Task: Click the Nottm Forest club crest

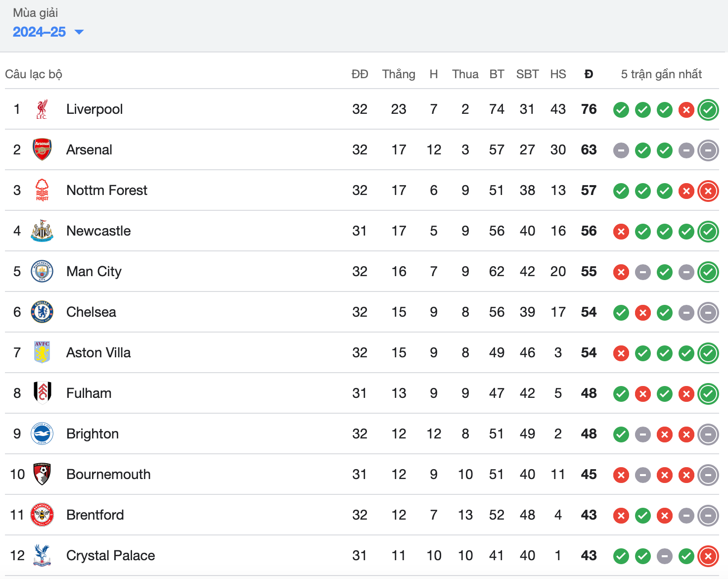Action: (42, 191)
